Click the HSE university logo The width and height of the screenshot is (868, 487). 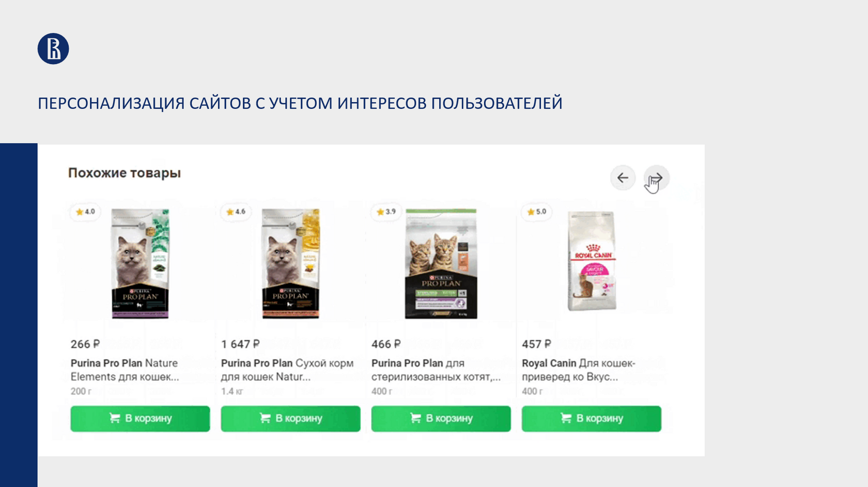[53, 49]
